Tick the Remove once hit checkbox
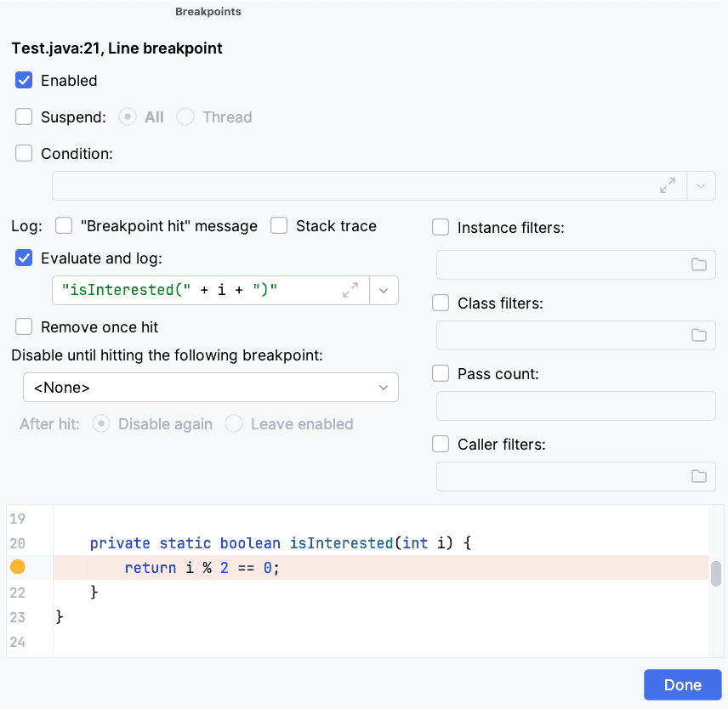 pyautogui.click(x=25, y=327)
